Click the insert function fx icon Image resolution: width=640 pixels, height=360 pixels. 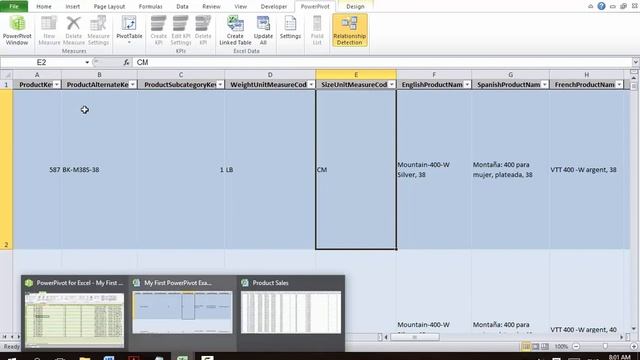126,62
